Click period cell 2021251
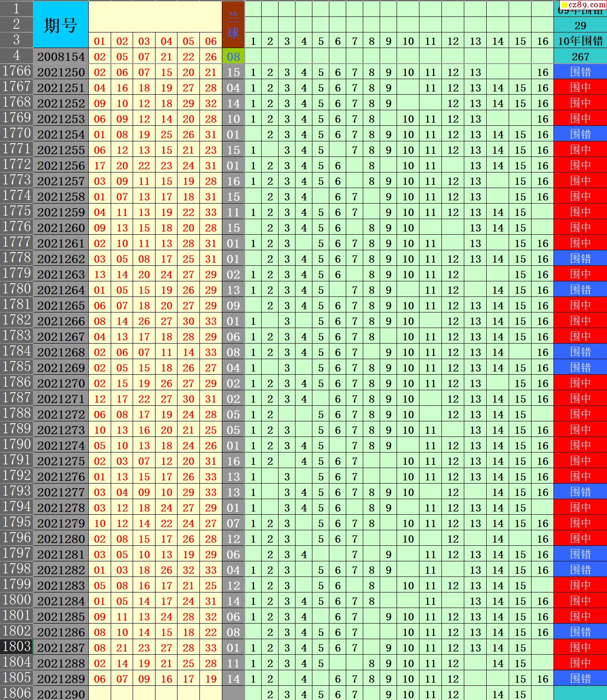This screenshot has height=700, width=607. click(61, 87)
